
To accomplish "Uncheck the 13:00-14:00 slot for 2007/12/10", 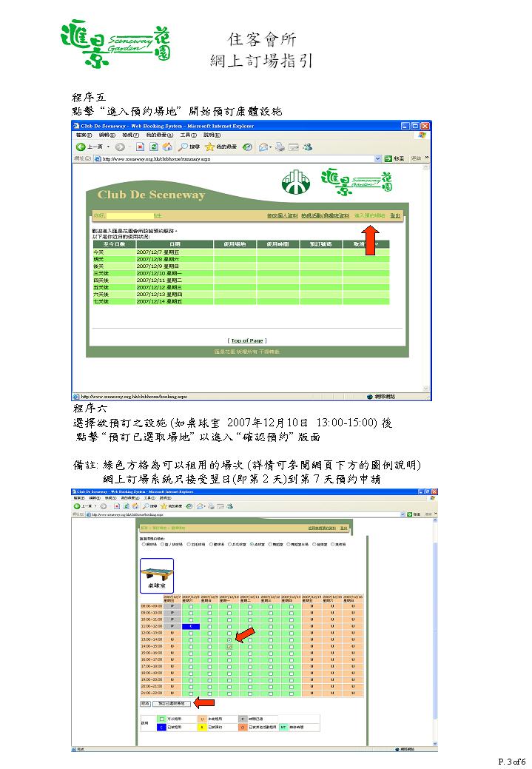I will [229, 640].
